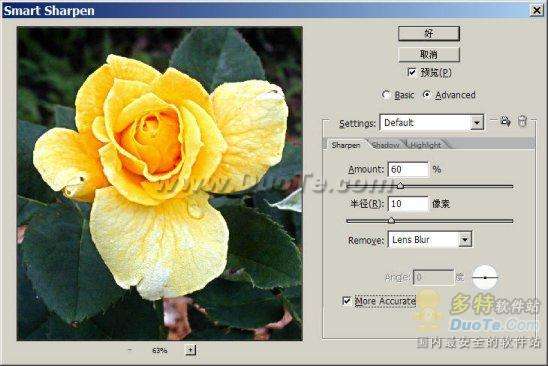Click the Amount value field
Screen dimensions: 548x366
(408, 170)
